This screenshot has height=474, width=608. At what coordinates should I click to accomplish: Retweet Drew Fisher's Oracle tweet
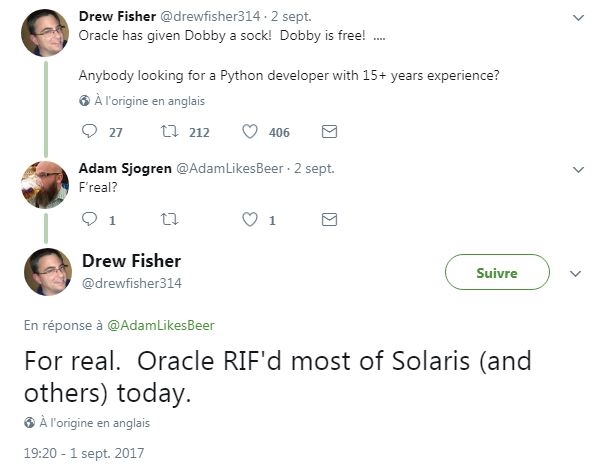pos(169,131)
